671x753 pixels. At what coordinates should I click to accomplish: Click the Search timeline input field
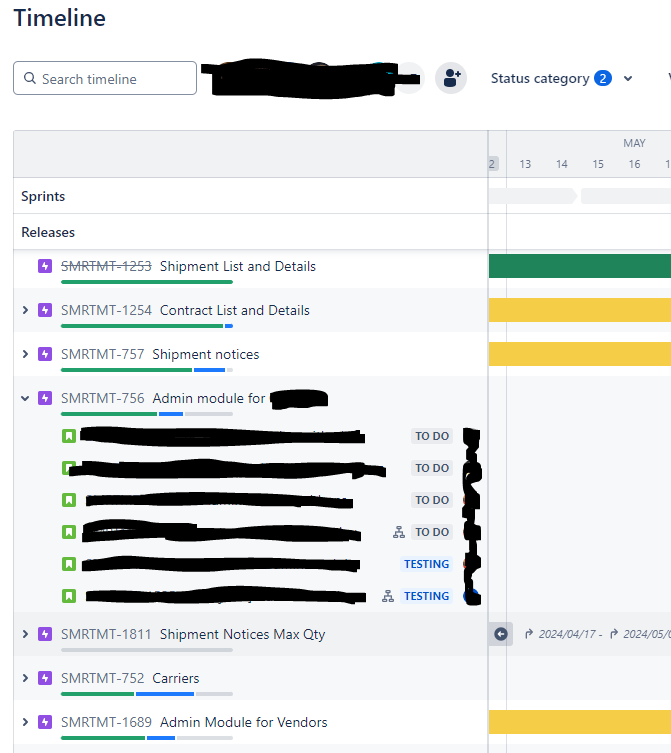[105, 78]
